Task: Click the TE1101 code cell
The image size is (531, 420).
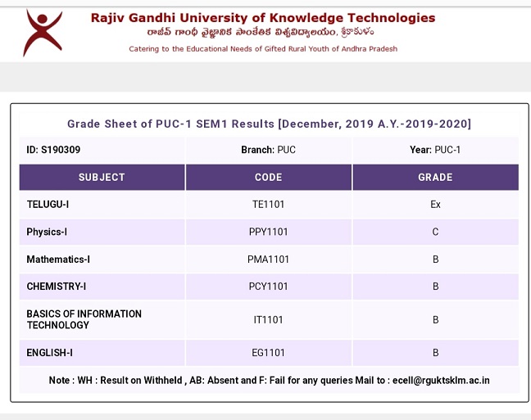Action: tap(269, 205)
